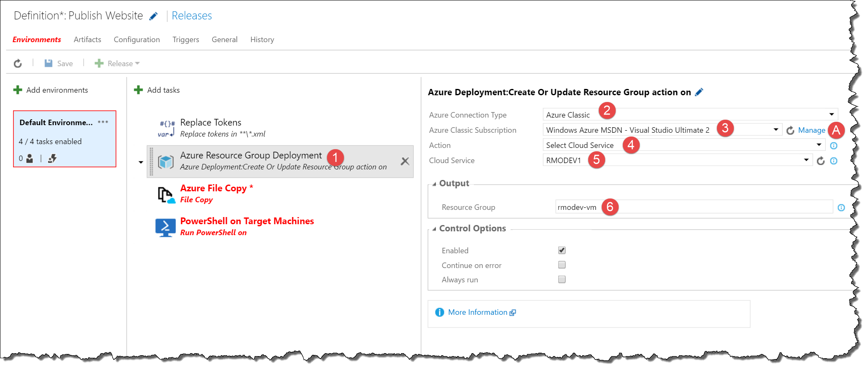
Task: Open the Triggers tab
Action: (186, 40)
